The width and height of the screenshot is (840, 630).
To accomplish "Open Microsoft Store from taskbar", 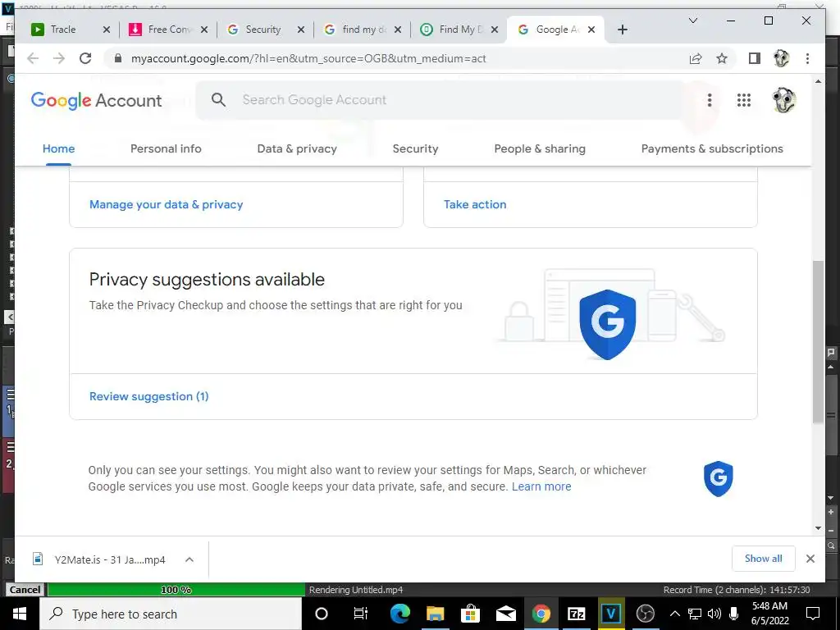I will (x=470, y=614).
